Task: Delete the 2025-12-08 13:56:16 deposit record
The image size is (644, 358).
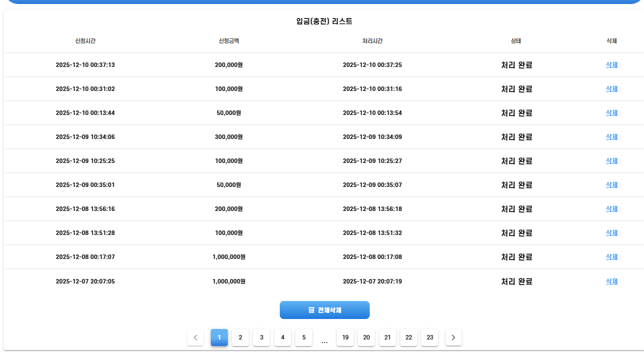Action: [x=612, y=209]
